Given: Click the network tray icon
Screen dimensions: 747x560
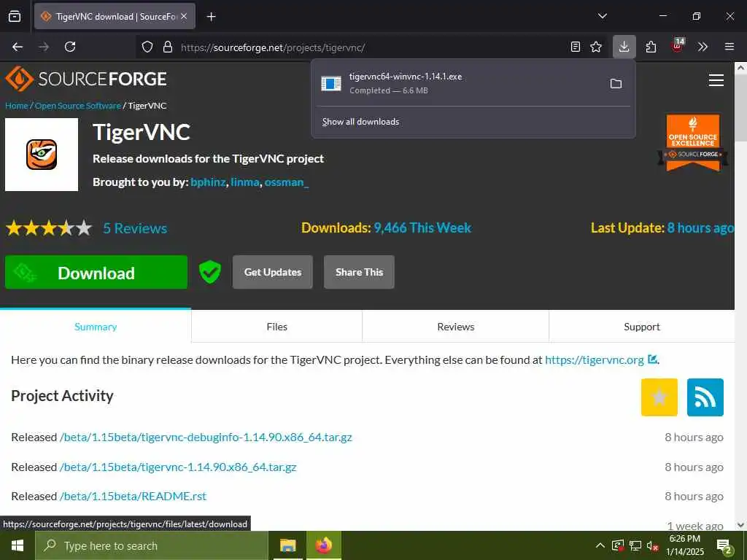Looking at the screenshot, I should click(635, 545).
